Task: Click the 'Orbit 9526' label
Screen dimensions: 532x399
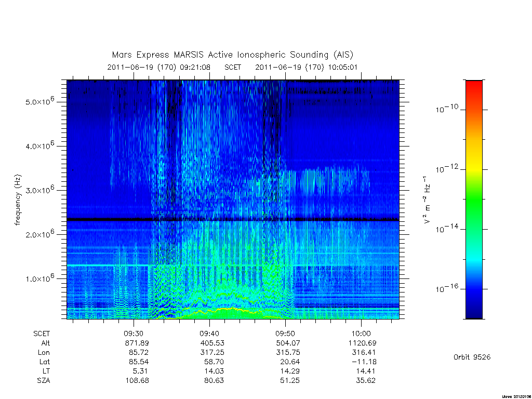Action: point(472,357)
